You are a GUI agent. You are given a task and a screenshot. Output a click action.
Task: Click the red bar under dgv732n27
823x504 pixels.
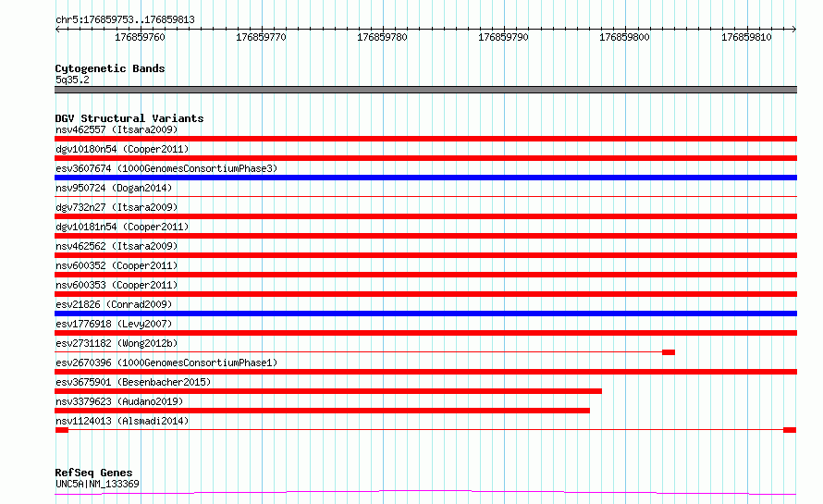[x=425, y=216]
